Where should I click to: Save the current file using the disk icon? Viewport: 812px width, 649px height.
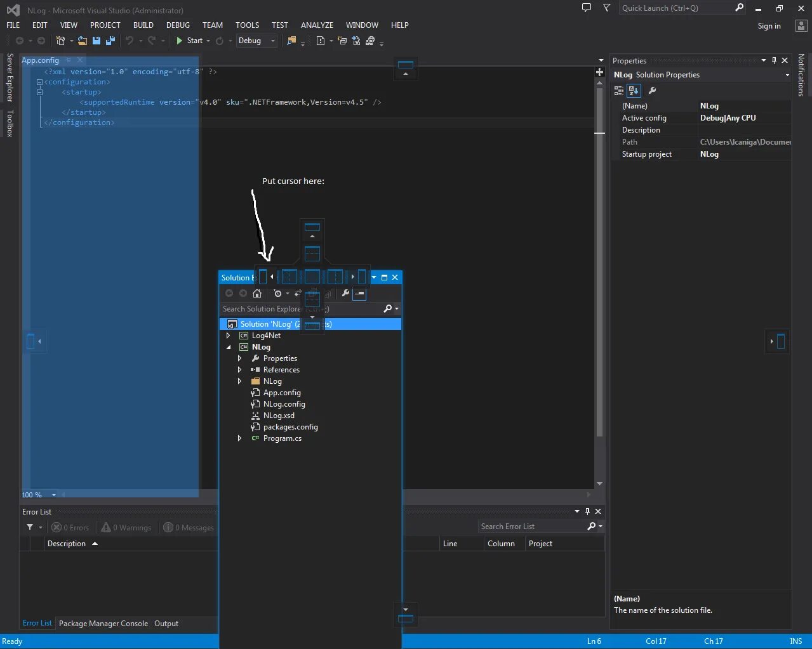97,41
